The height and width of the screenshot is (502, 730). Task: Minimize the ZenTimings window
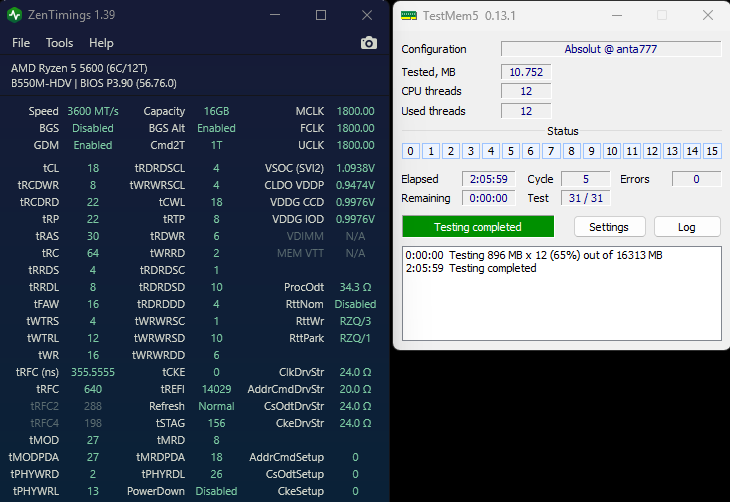click(x=275, y=15)
